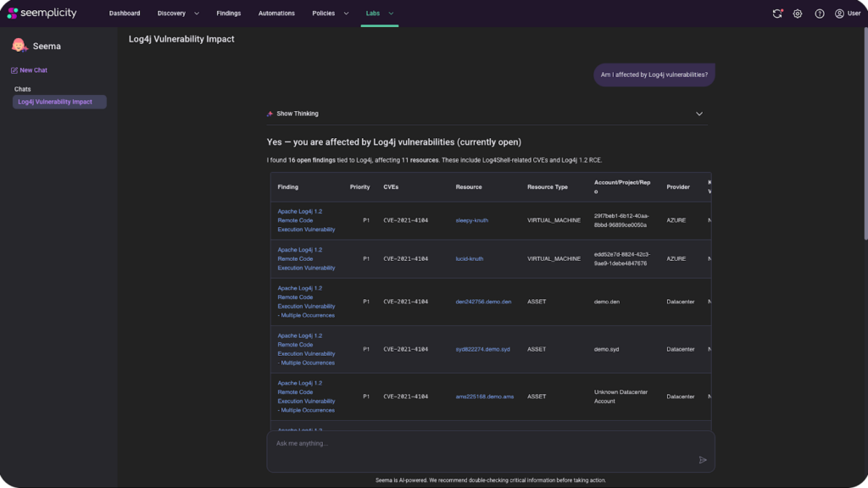The height and width of the screenshot is (488, 868).
Task: Click the Finding column header
Action: [288, 187]
